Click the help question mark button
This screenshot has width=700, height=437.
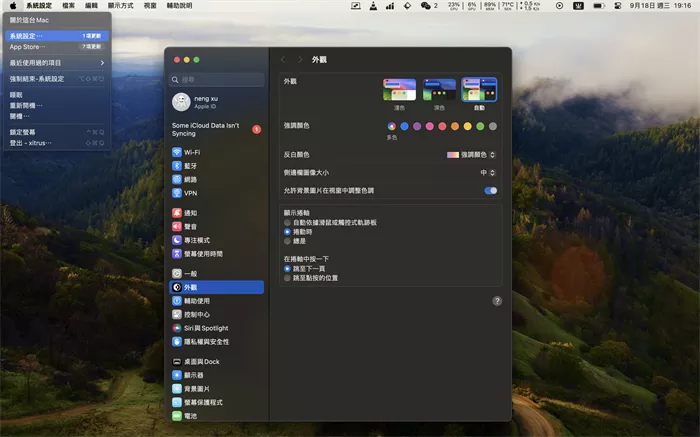(x=497, y=300)
